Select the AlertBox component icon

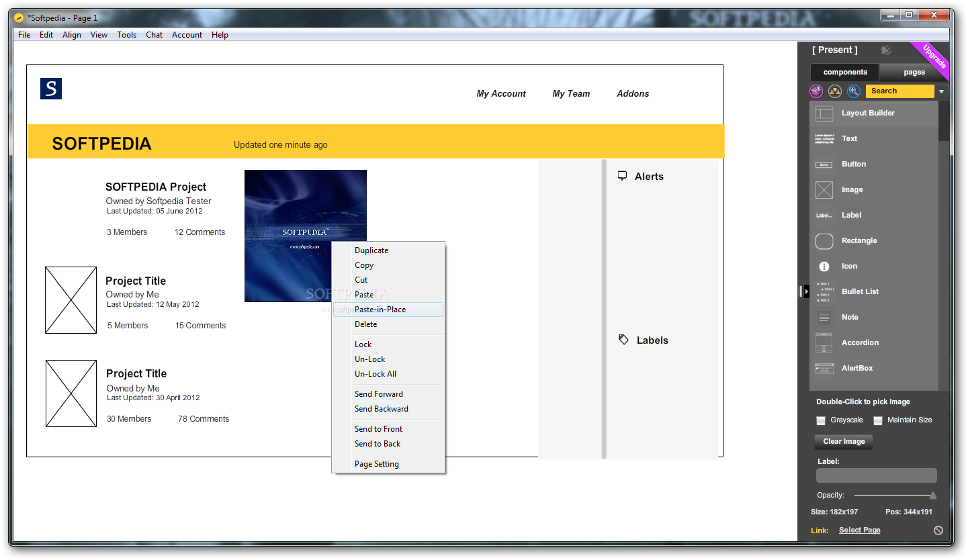824,369
